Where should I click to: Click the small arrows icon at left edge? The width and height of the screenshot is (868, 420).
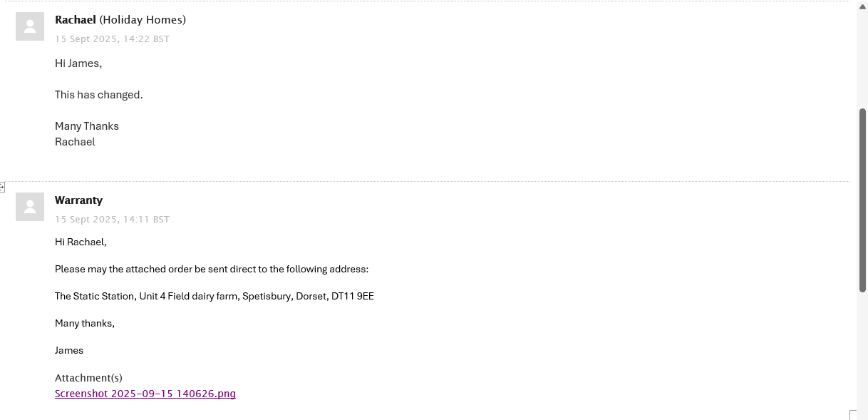[2, 188]
